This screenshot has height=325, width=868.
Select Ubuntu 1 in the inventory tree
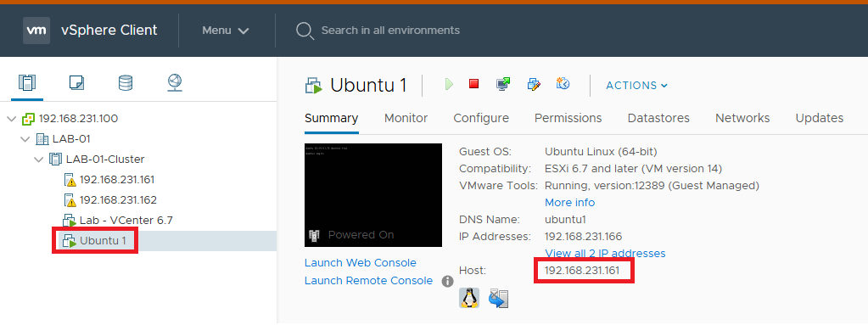pos(103,241)
